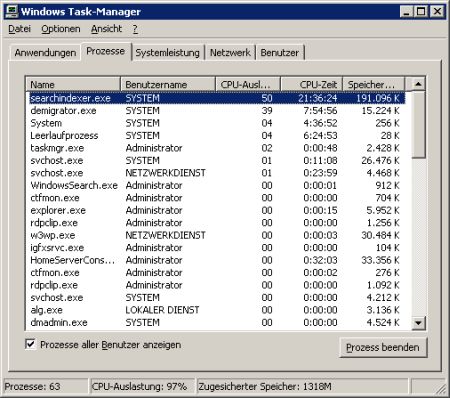Image resolution: width=450 pixels, height=398 pixels.
Task: Select ctfmon.exe using 704 K memory
Action: pos(216,198)
